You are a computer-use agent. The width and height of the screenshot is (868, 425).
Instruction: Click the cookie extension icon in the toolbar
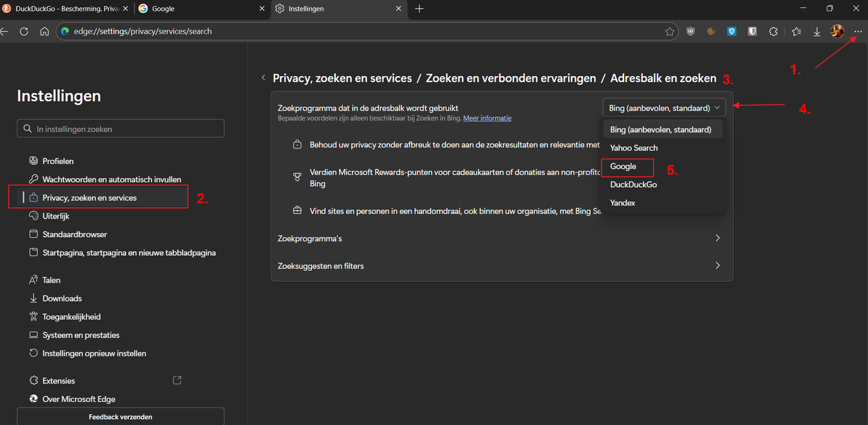(x=711, y=31)
